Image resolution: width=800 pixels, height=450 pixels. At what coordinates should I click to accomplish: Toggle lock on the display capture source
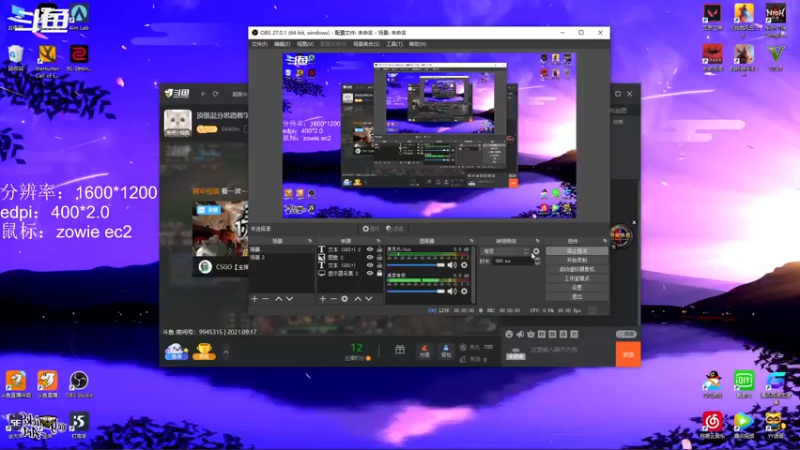379,273
